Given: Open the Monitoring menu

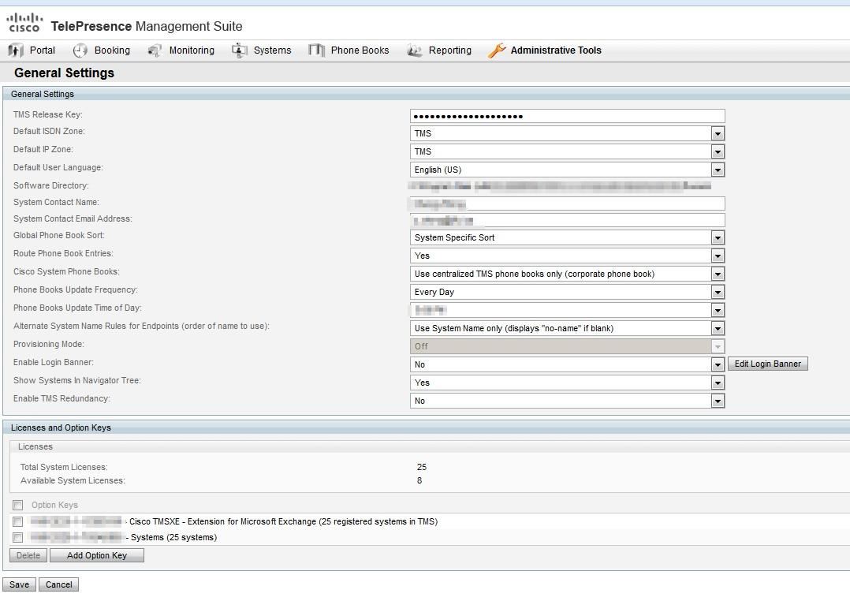Looking at the screenshot, I should 192,50.
